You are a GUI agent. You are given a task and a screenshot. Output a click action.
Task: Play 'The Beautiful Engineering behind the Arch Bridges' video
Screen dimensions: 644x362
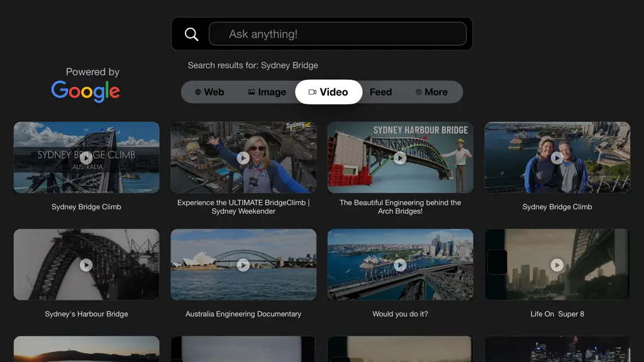(400, 158)
